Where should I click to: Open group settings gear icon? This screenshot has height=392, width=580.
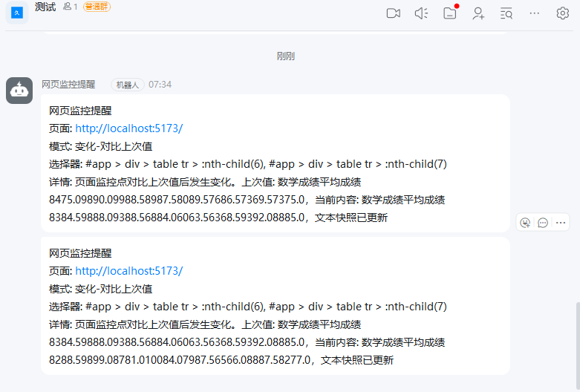click(563, 13)
